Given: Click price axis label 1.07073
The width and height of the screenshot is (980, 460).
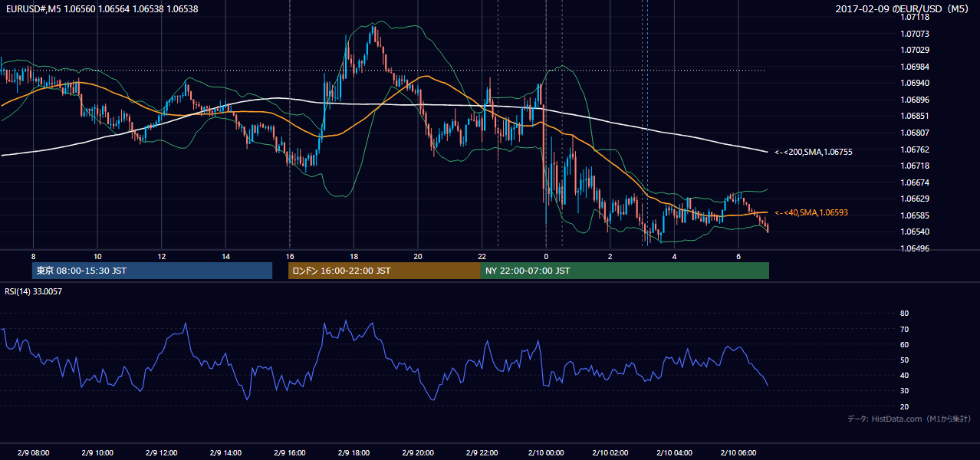Looking at the screenshot, I should pyautogui.click(x=916, y=34).
